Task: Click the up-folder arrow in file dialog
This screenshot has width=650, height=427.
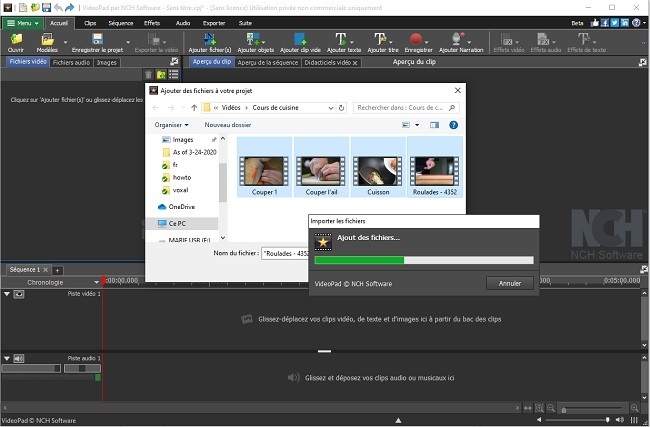Action: [194, 108]
